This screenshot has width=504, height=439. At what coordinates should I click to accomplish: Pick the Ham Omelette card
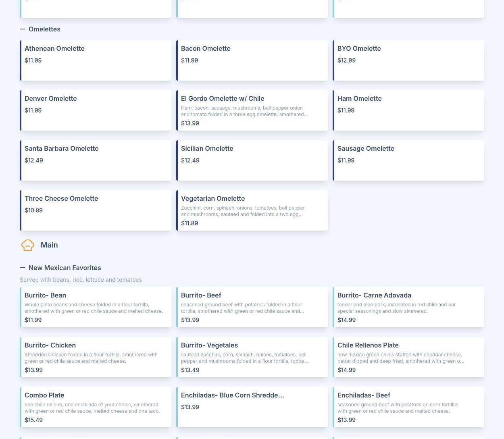click(x=408, y=110)
